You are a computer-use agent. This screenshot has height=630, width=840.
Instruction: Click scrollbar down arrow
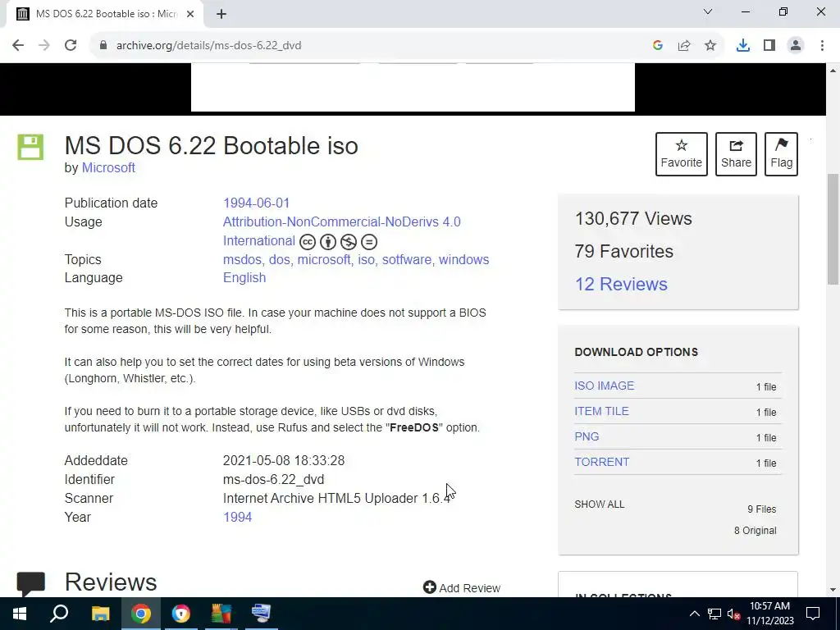tap(833, 591)
